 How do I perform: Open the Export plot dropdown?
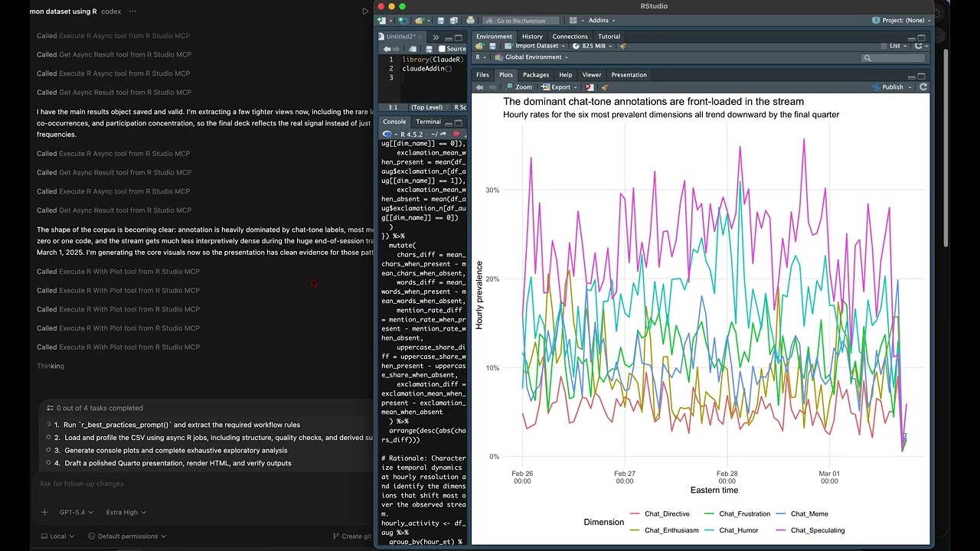tap(560, 87)
